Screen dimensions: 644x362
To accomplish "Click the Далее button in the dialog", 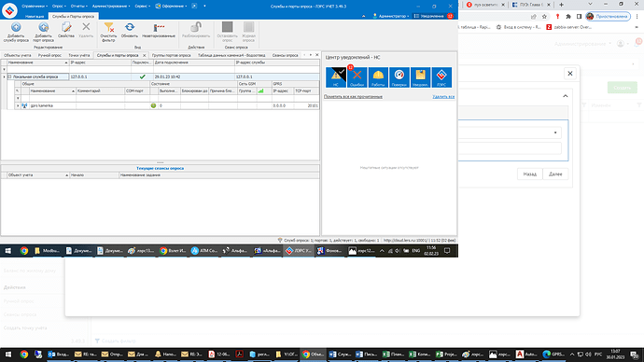I will click(555, 174).
